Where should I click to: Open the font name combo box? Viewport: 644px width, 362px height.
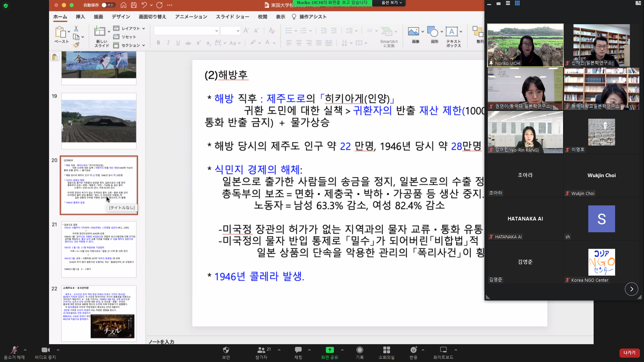186,31
